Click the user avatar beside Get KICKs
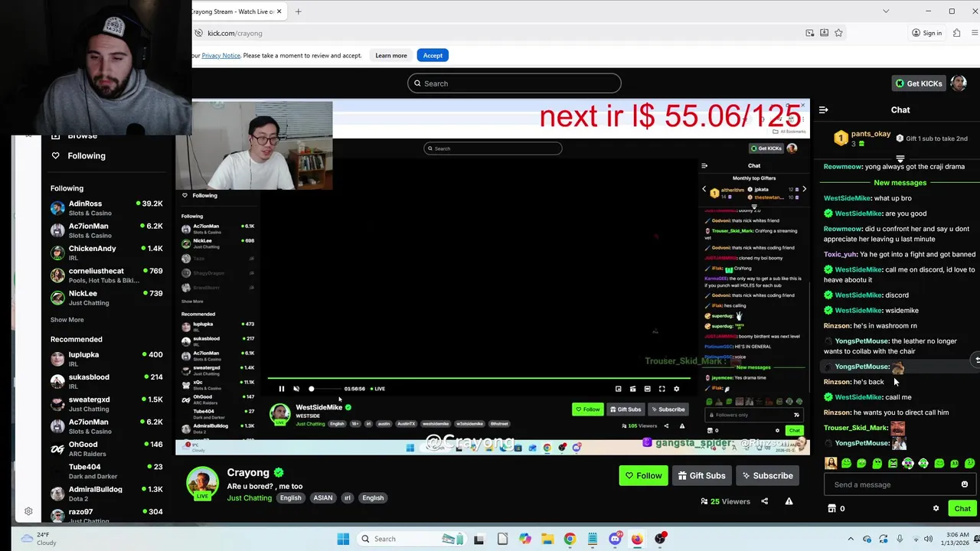This screenshot has width=980, height=551. click(959, 83)
